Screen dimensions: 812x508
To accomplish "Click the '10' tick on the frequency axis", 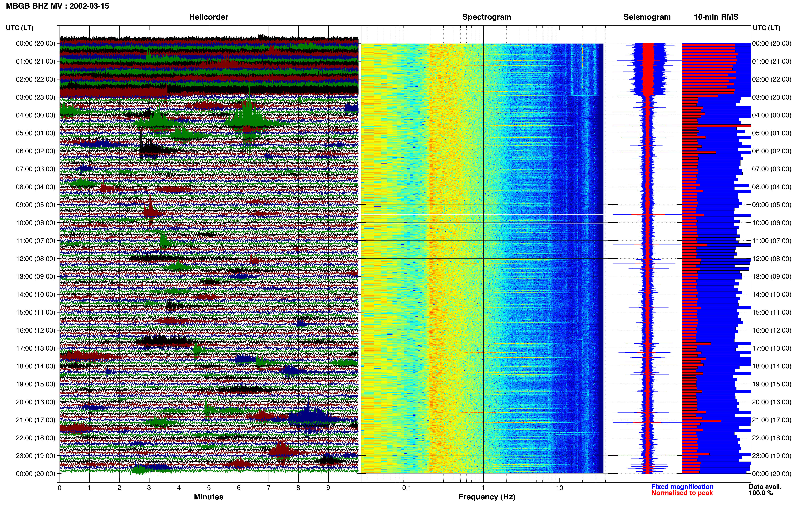I will 559,488.
